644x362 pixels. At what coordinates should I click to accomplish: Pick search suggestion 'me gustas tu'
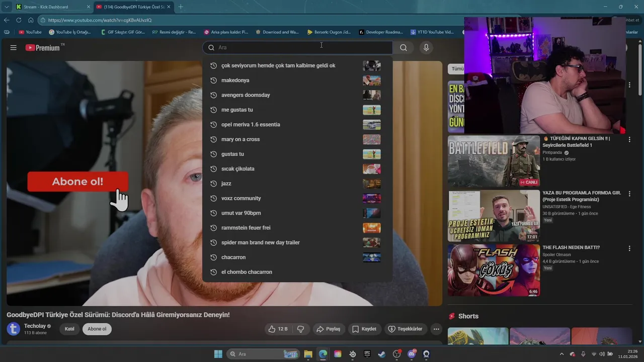[x=297, y=110]
